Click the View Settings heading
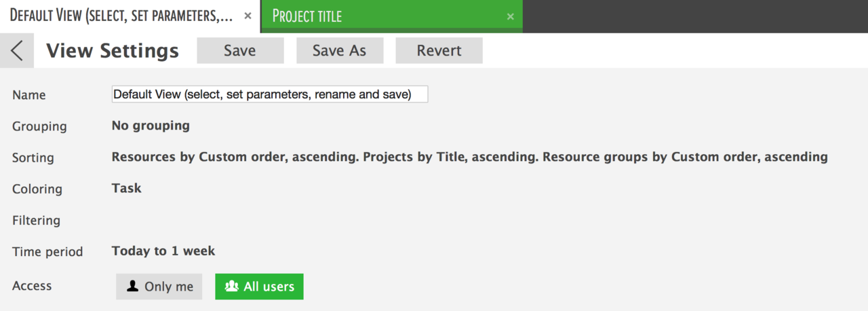This screenshot has width=868, height=311. [113, 51]
